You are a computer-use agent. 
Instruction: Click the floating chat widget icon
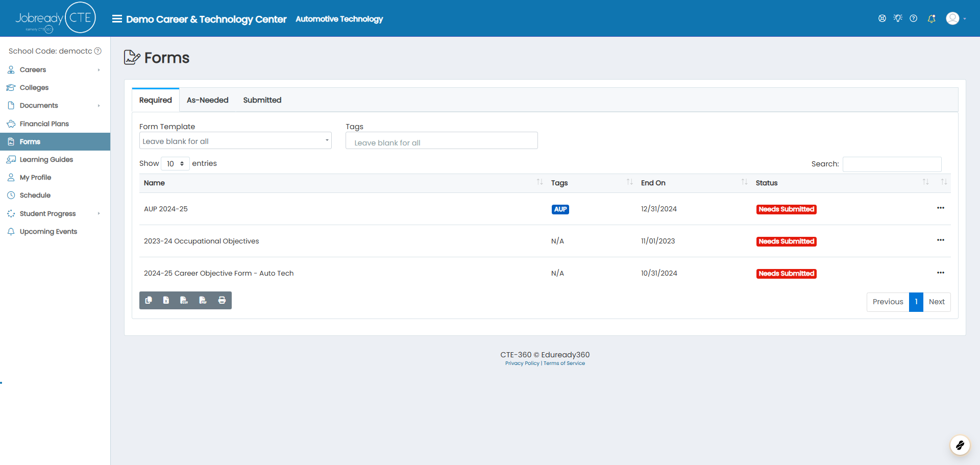(x=960, y=445)
